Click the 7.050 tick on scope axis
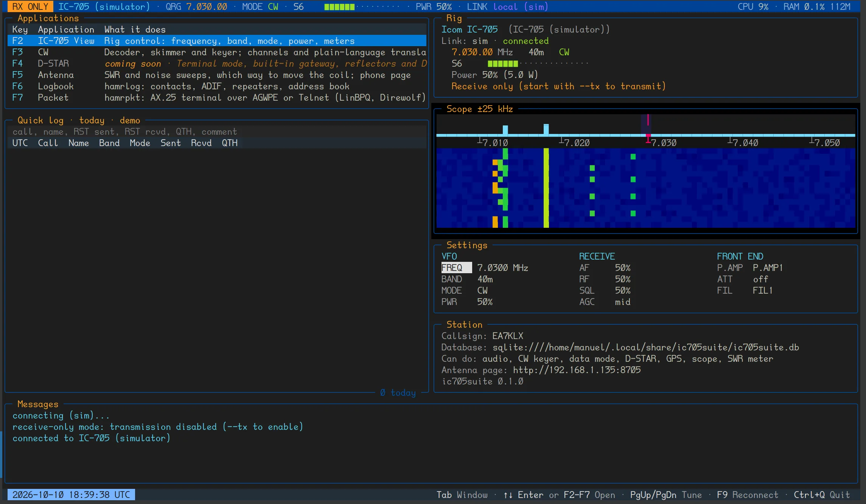Image resolution: width=866 pixels, height=504 pixels. pyautogui.click(x=825, y=143)
